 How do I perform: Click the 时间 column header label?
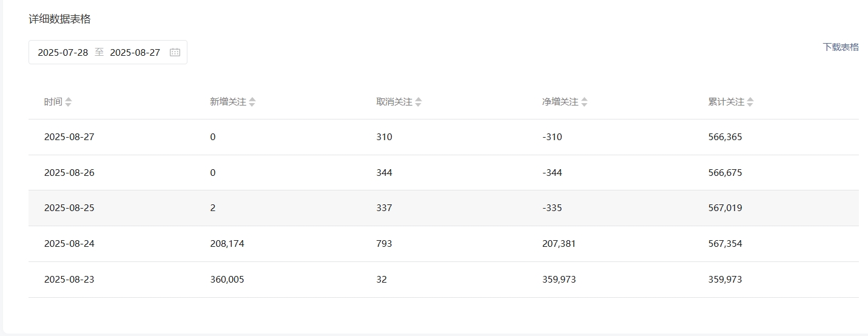click(x=53, y=102)
